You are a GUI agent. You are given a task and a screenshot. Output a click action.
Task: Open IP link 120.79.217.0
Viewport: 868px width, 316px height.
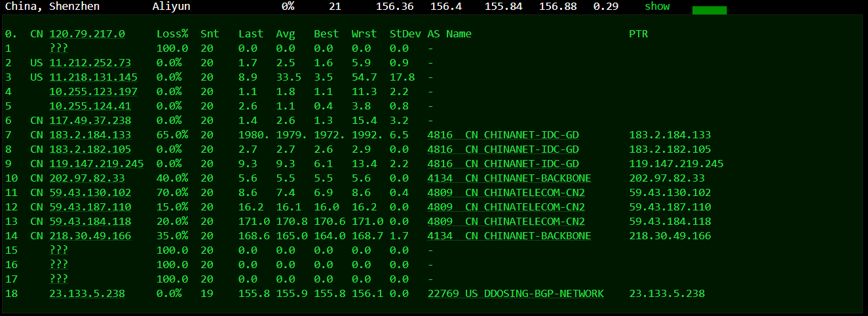tap(87, 34)
